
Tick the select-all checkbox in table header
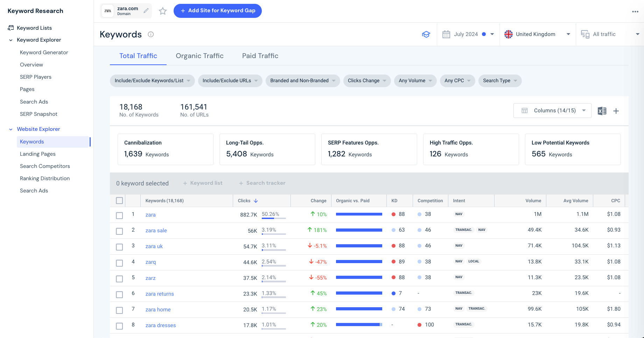pos(119,200)
